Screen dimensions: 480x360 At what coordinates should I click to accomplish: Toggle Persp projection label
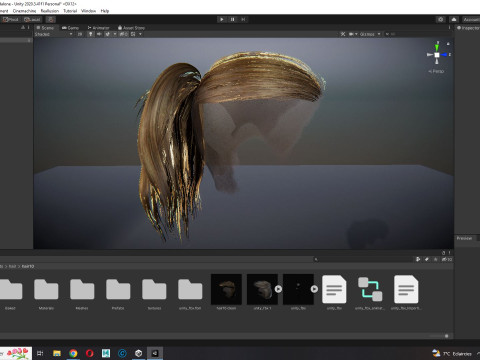pos(436,71)
